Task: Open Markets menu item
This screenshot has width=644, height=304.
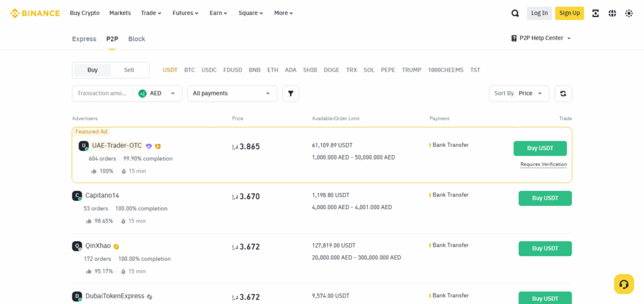Action: tap(120, 13)
